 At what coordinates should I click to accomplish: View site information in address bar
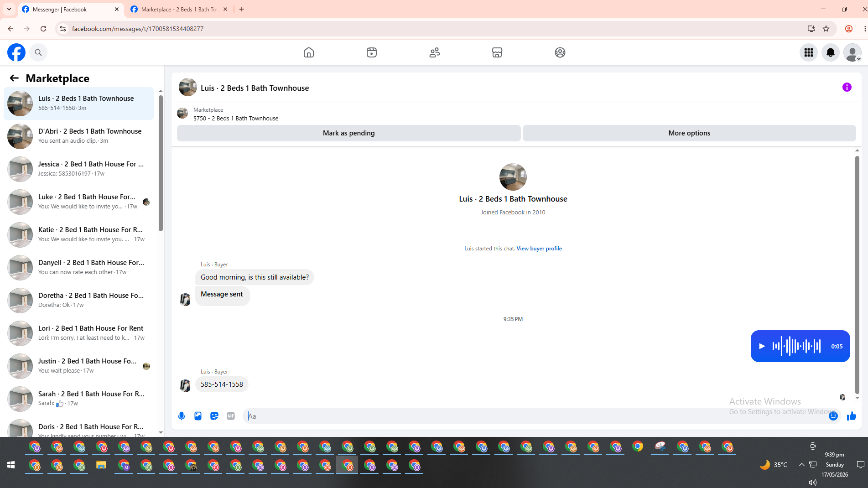(63, 29)
